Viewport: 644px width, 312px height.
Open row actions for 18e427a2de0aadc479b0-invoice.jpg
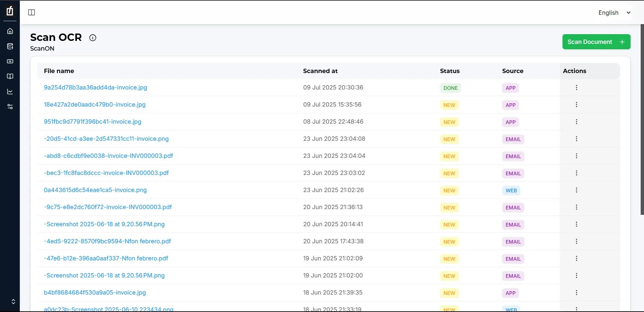tap(576, 105)
